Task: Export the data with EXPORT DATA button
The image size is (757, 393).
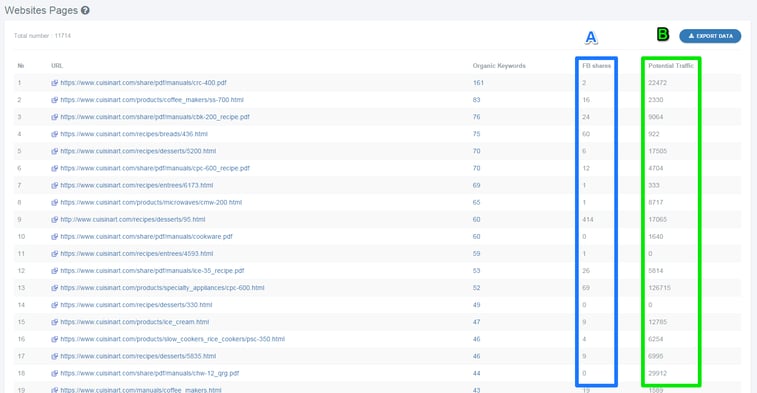Action: coord(710,36)
